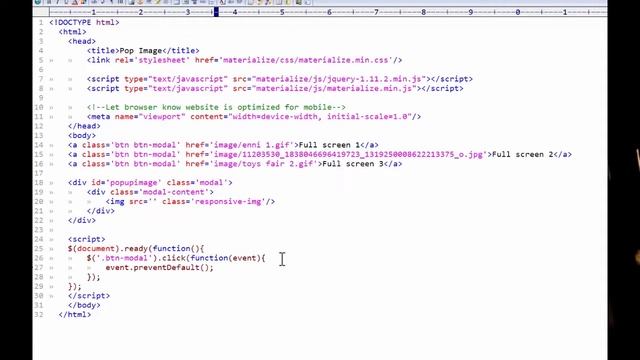The width and height of the screenshot is (640, 360).
Task: Click the '});' closing on line 28
Action: click(x=93, y=277)
